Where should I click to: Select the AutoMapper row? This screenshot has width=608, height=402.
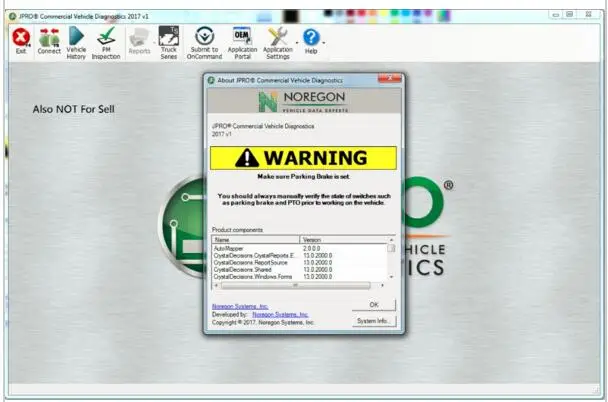click(x=299, y=248)
